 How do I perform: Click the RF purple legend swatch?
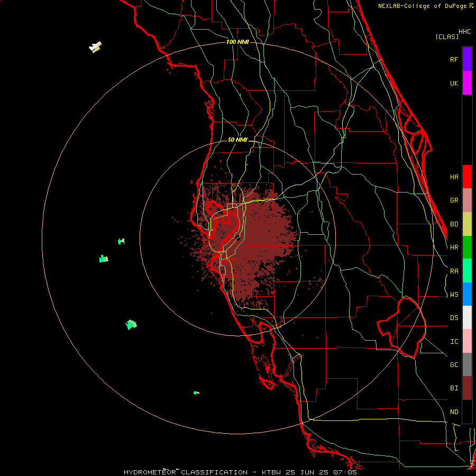[x=467, y=59]
